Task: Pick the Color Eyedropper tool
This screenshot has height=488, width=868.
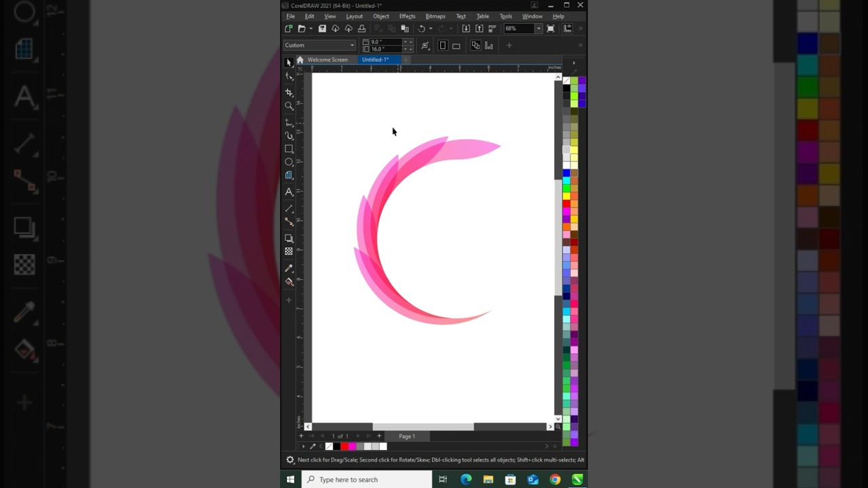Action: tap(289, 268)
